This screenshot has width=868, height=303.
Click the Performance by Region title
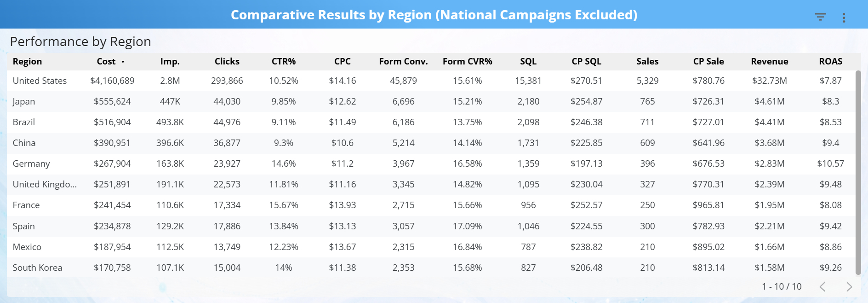(80, 41)
